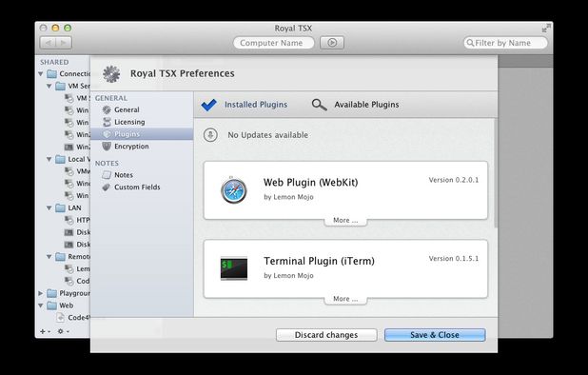Click the forward navigation arrow in toolbar
The image size is (588, 375).
(x=64, y=43)
